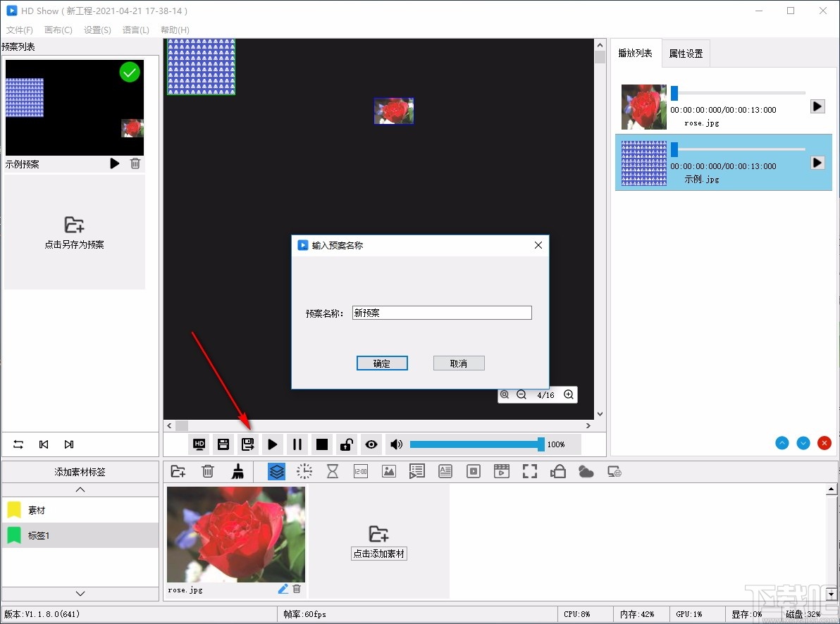Collapse the 添加素材标签 panel chevron
This screenshot has height=624, width=840.
[x=80, y=489]
